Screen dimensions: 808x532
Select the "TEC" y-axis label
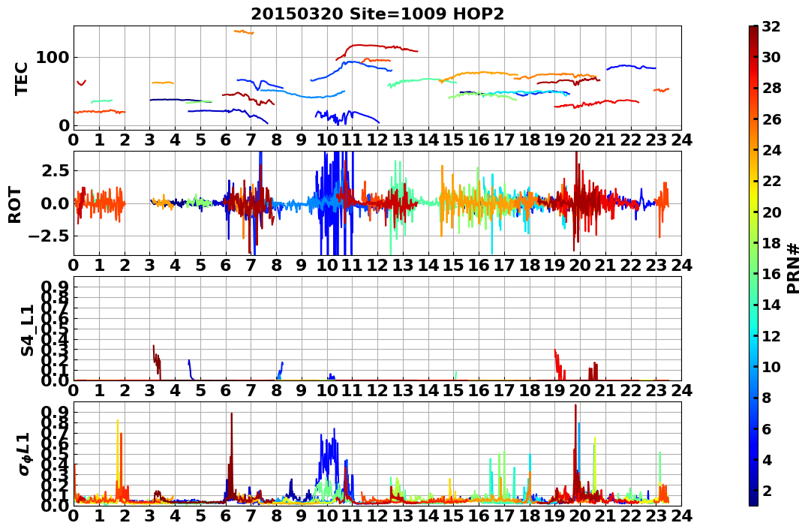tap(21, 78)
